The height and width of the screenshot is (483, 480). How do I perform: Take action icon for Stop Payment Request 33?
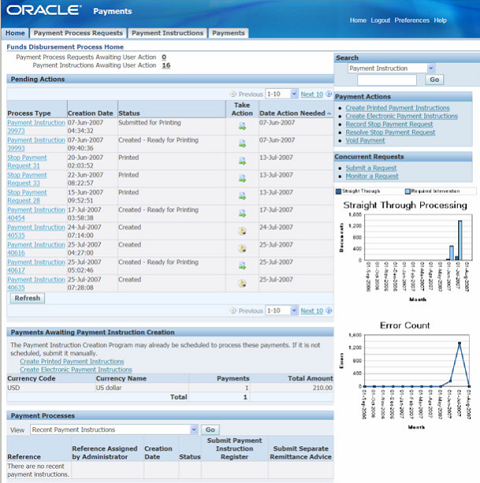point(242,178)
